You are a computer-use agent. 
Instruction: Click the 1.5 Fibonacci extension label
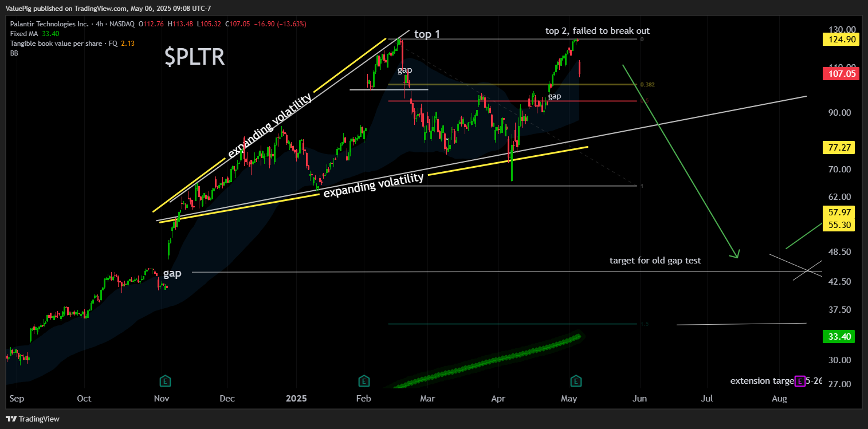click(645, 324)
